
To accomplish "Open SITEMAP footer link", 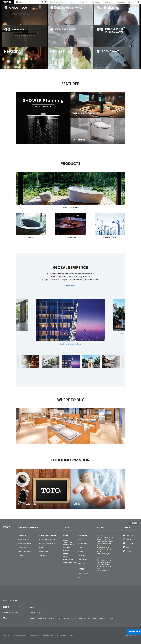I will (x=71, y=636).
